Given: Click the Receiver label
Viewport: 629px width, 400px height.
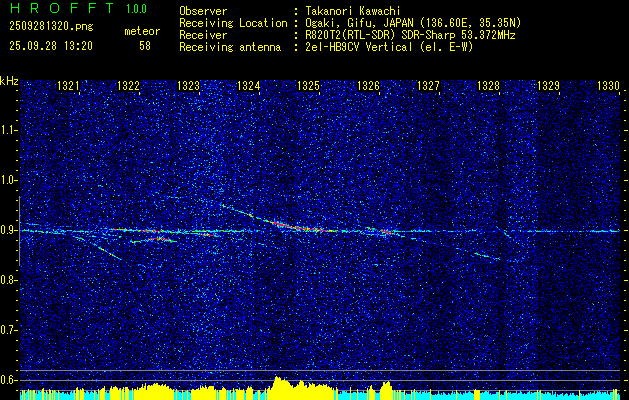Looking at the screenshot, I should (x=203, y=35).
